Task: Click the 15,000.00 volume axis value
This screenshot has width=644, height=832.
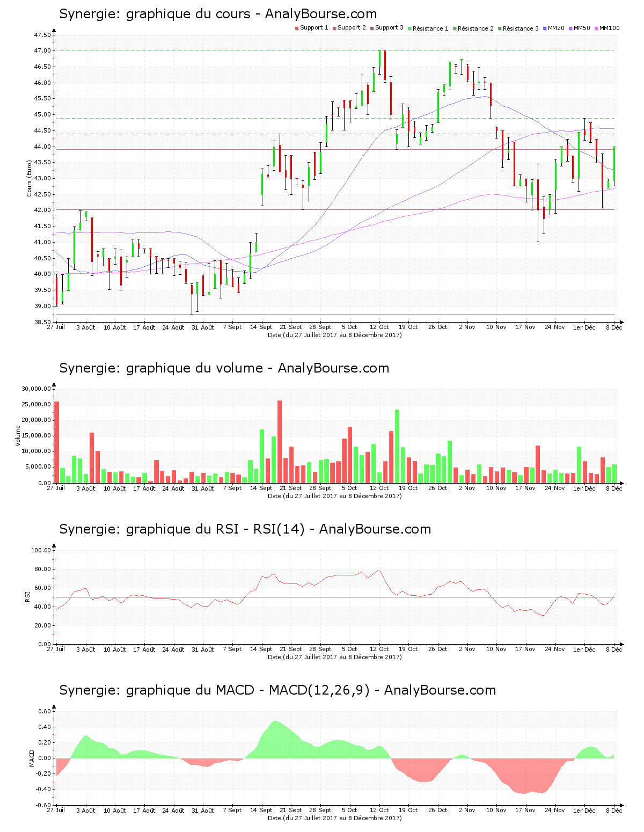Action: 36,436
